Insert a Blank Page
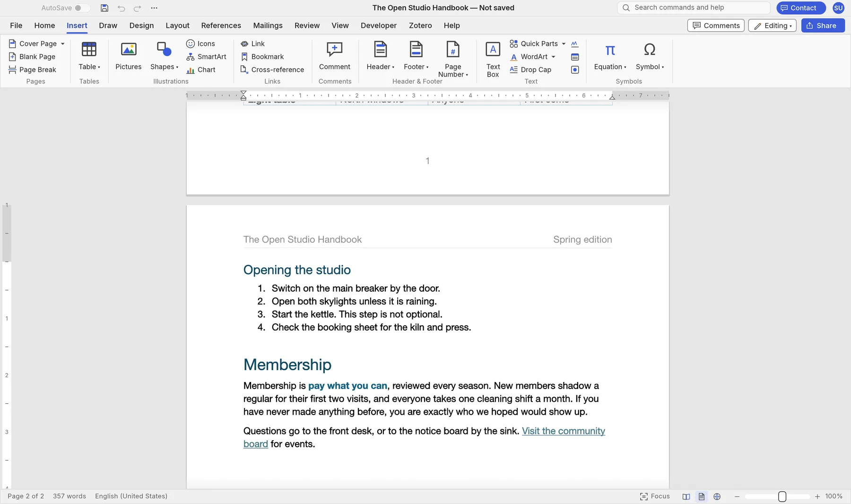 32,57
